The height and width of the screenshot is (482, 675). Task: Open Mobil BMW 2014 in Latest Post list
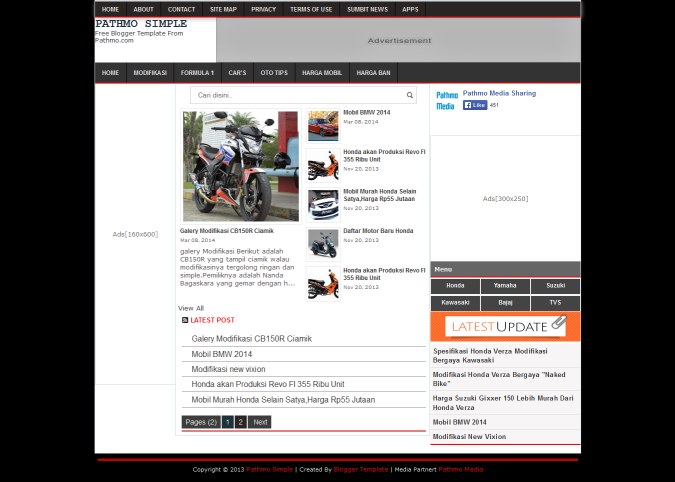coord(222,354)
